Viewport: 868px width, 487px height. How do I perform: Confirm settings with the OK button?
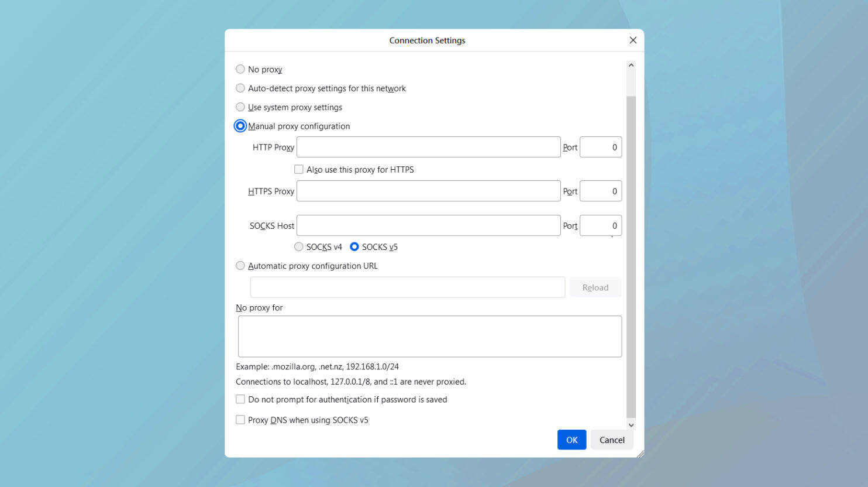pyautogui.click(x=571, y=440)
